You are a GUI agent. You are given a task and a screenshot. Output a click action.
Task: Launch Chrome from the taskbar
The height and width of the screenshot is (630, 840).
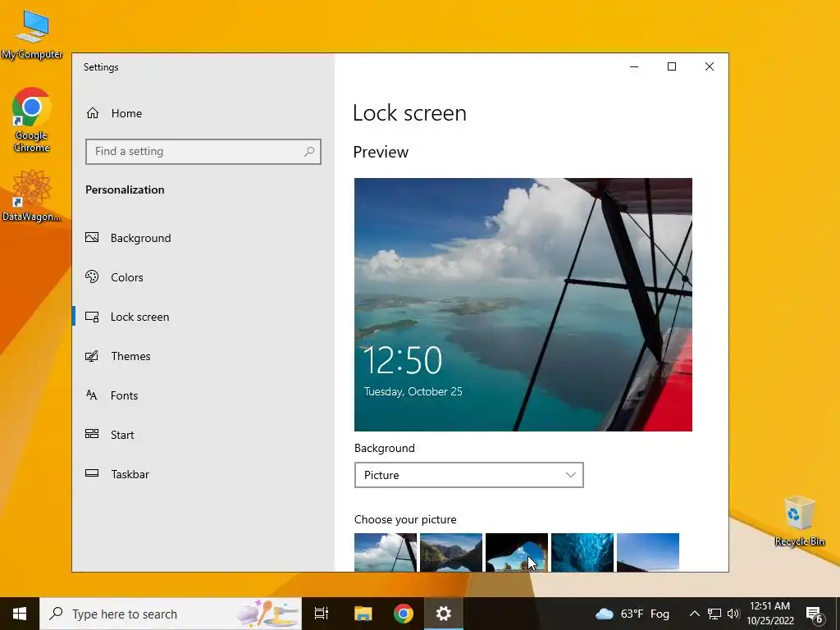[404, 614]
